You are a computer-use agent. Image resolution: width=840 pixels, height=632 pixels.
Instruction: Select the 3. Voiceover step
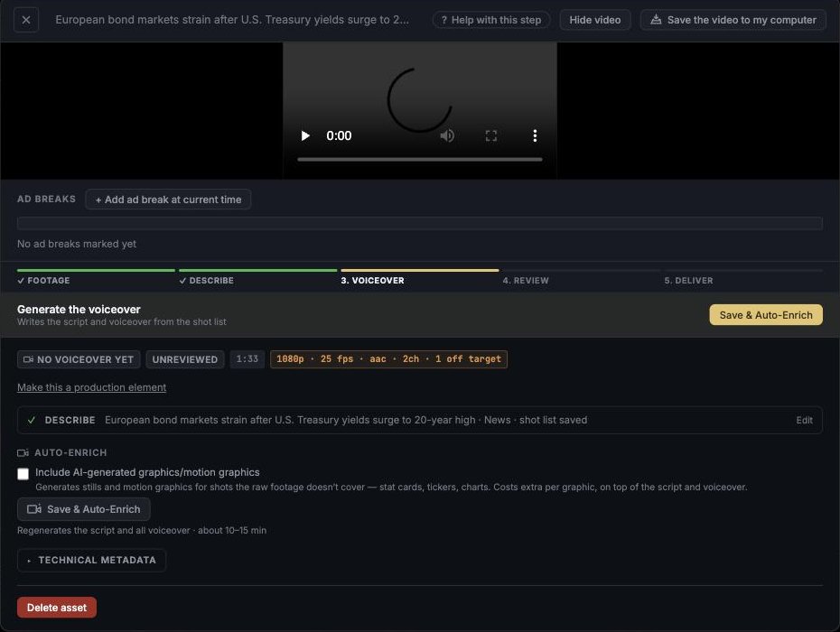click(x=419, y=277)
